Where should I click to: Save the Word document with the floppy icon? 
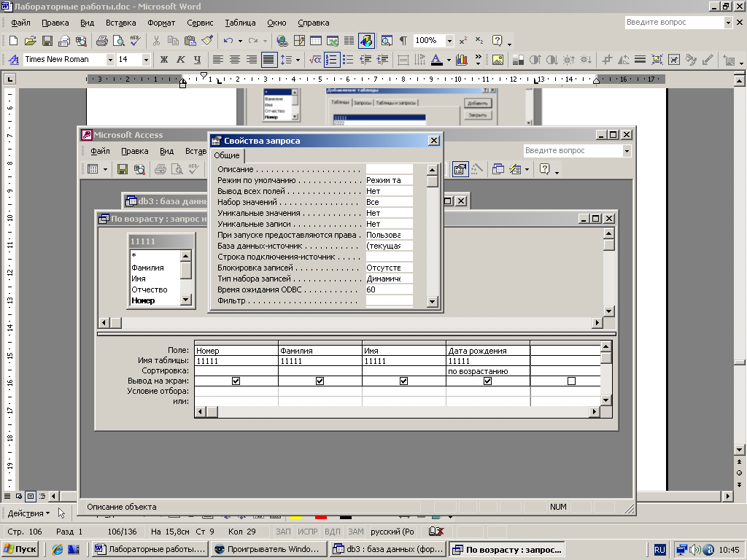coord(47,41)
